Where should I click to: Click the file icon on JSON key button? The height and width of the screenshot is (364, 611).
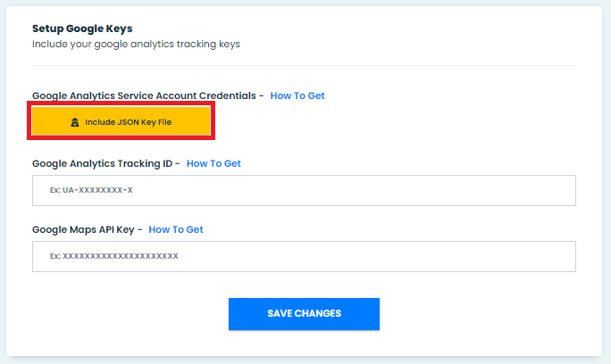(x=75, y=122)
